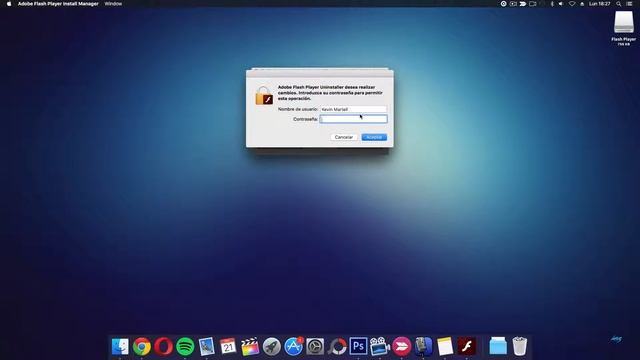Open the Adobe Flash Player Install Manager menu

click(x=58, y=4)
